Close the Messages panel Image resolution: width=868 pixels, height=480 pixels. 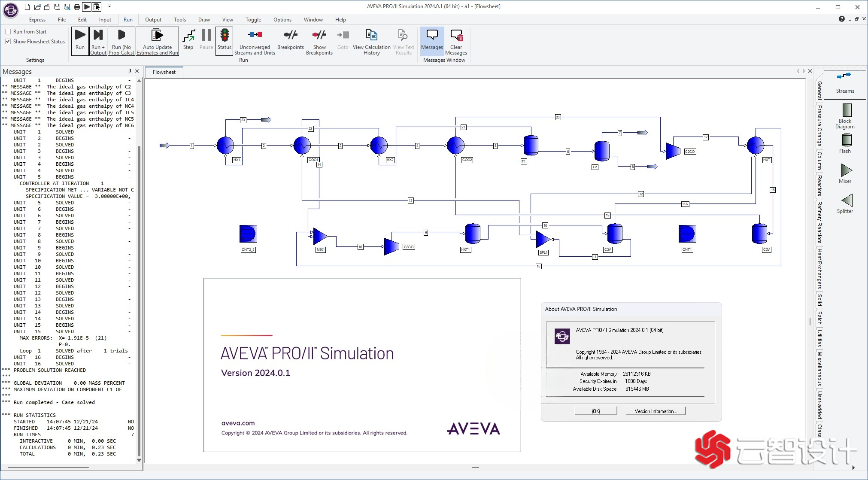(137, 71)
